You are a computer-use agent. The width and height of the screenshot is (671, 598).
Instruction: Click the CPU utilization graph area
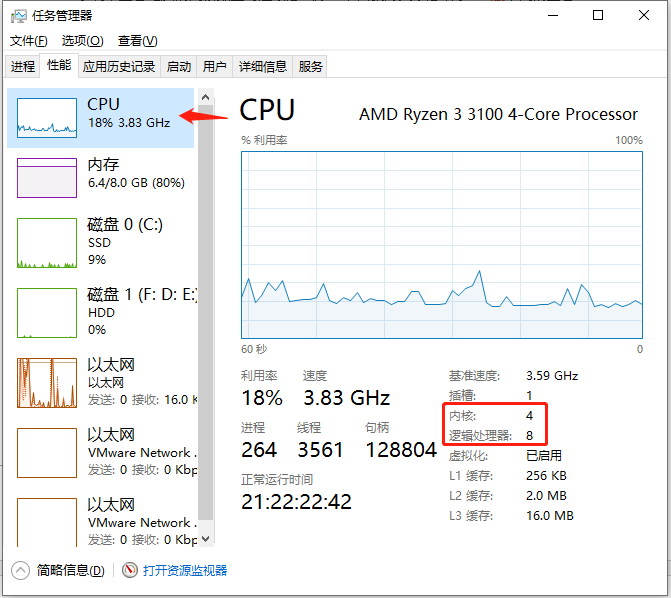click(441, 244)
